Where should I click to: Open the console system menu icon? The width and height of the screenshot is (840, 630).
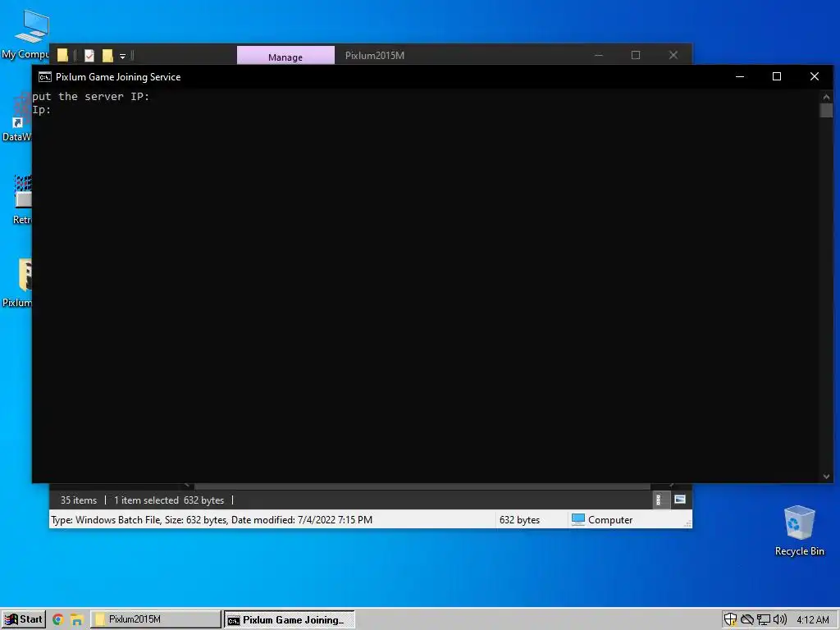pos(45,77)
